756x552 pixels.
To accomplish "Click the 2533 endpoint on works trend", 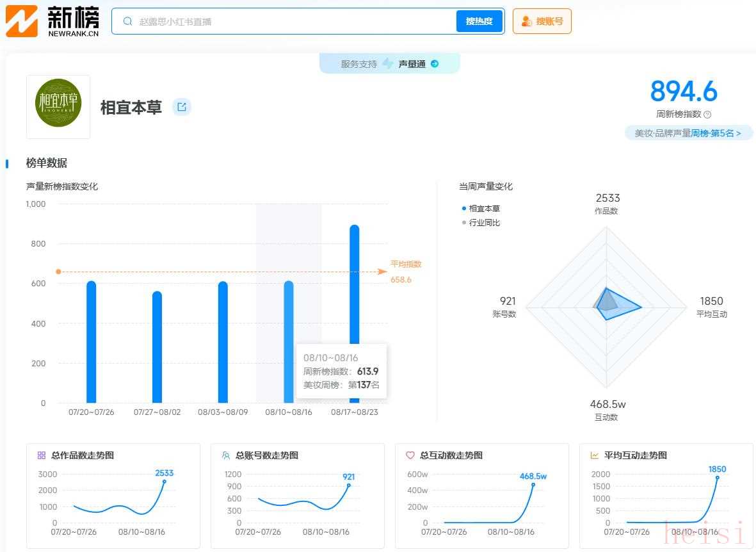I will point(165,482).
